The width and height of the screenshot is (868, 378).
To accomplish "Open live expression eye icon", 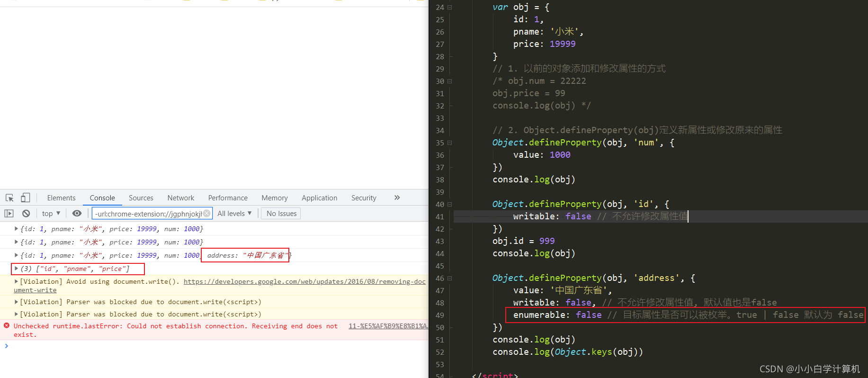I will pyautogui.click(x=77, y=214).
